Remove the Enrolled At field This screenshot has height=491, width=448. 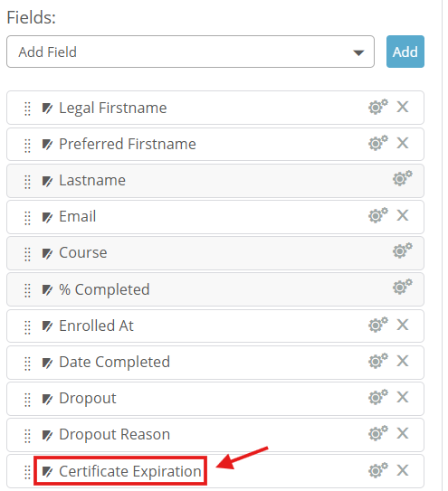click(x=403, y=325)
